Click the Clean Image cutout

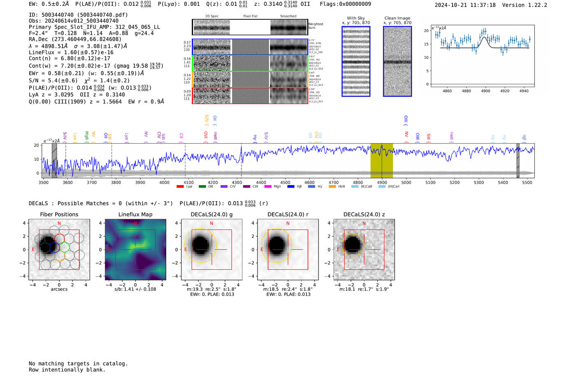tap(397, 61)
